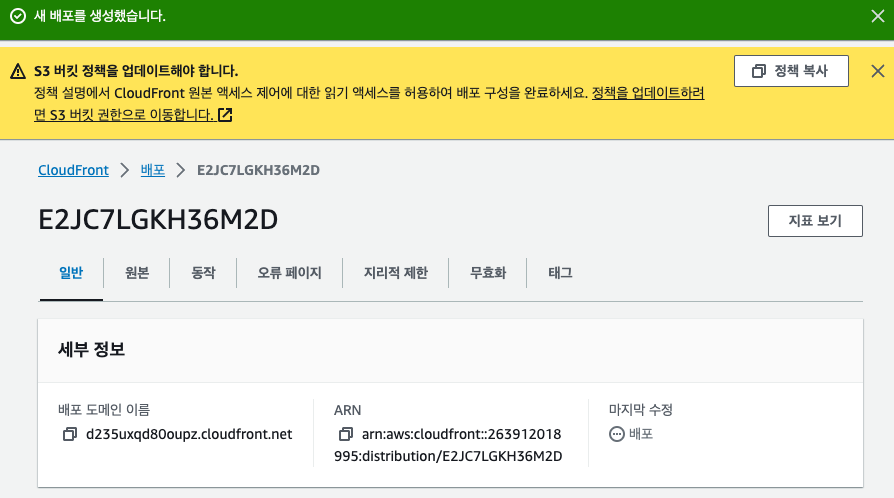Close the yellow S3 bucket policy warning
Image resolution: width=894 pixels, height=498 pixels.
pos(877,71)
